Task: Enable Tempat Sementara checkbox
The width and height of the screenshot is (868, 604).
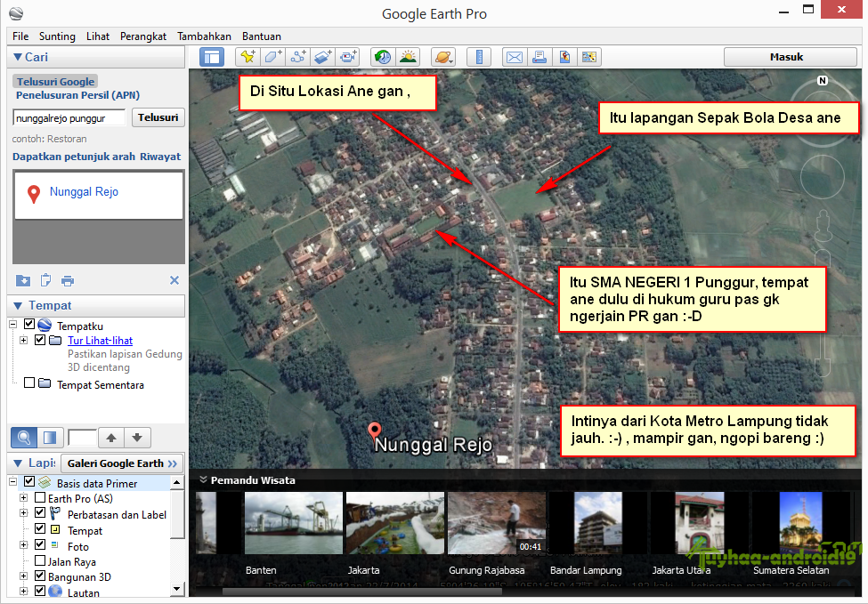Action: coord(29,383)
